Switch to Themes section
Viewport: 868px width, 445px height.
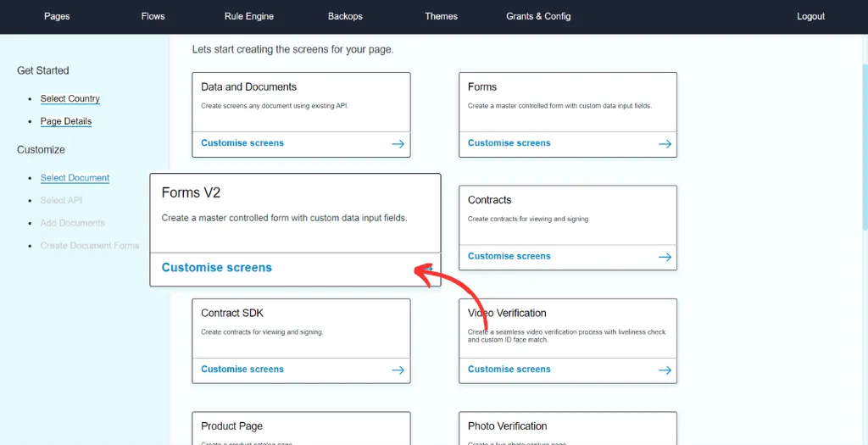click(441, 16)
